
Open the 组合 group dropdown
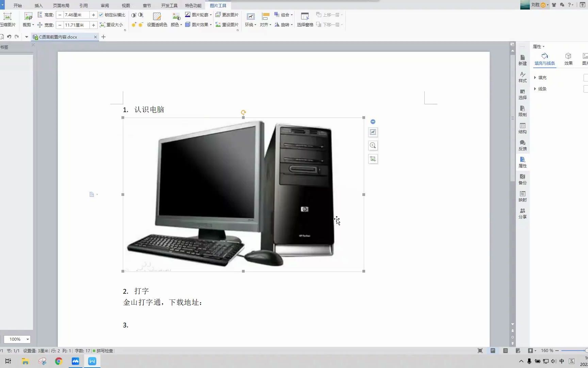(284, 15)
